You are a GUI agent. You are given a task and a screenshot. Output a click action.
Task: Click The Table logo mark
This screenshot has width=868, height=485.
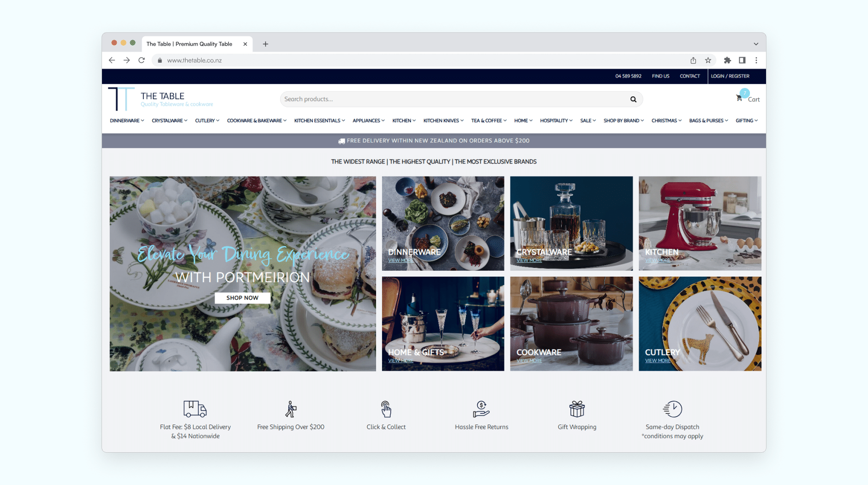click(121, 99)
